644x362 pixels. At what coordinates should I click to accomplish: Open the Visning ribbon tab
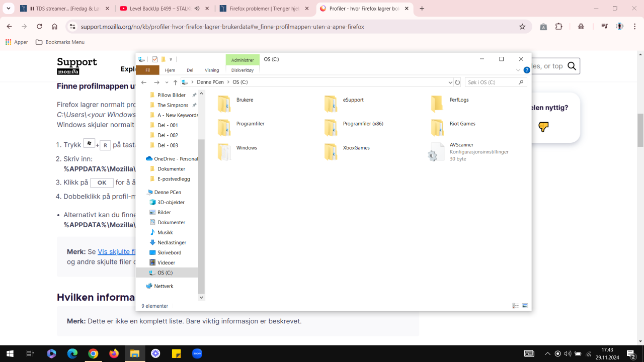point(212,70)
